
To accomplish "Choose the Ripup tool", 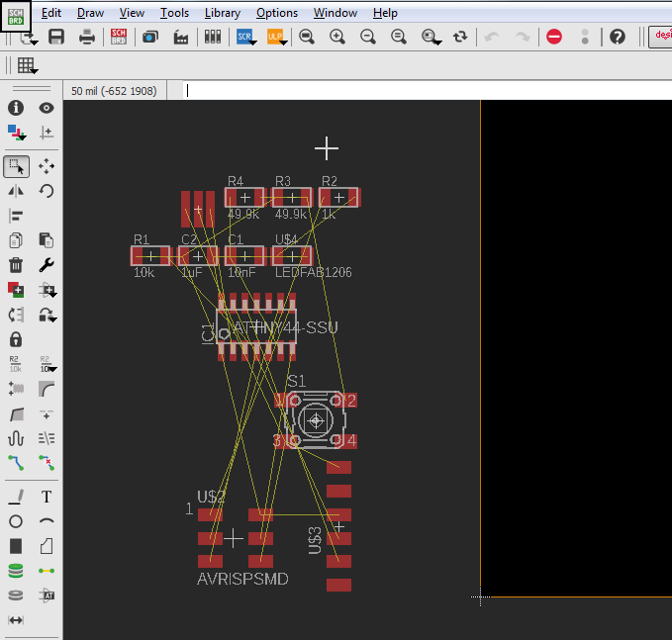I will coord(47,462).
